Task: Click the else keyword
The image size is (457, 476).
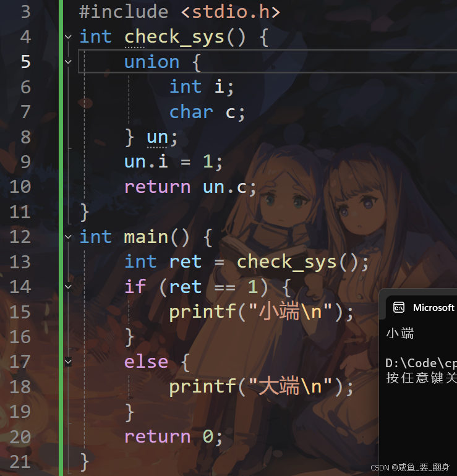Action: coord(146,362)
